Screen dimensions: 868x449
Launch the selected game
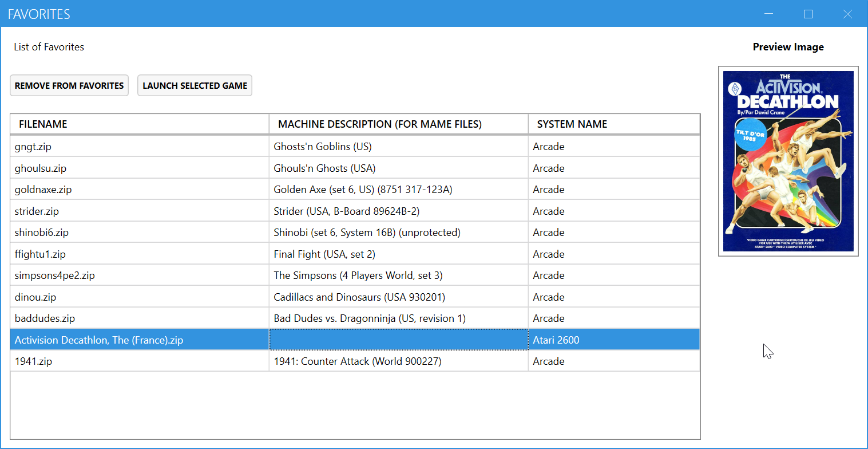coord(195,85)
